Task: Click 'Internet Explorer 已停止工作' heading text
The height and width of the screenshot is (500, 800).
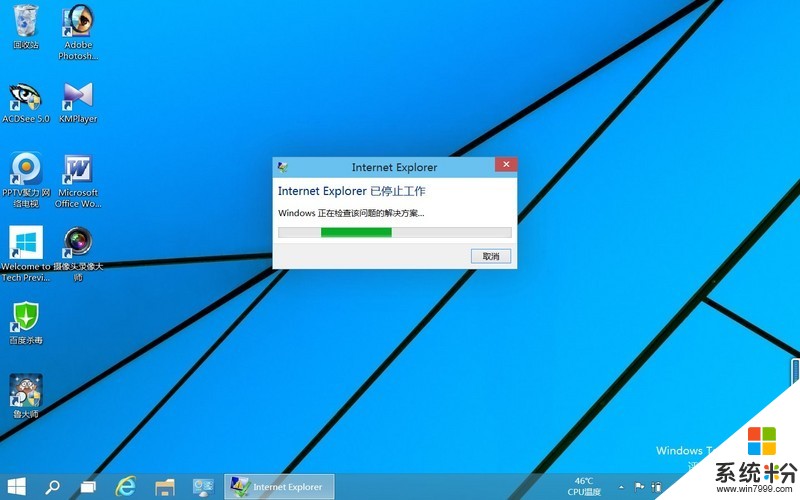Action: [352, 191]
